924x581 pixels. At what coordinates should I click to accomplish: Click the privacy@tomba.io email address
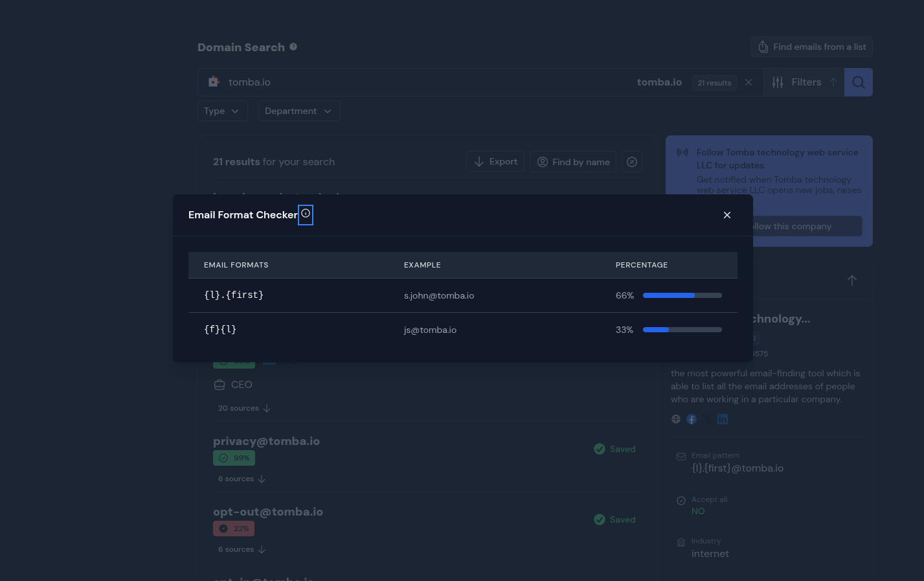266,441
